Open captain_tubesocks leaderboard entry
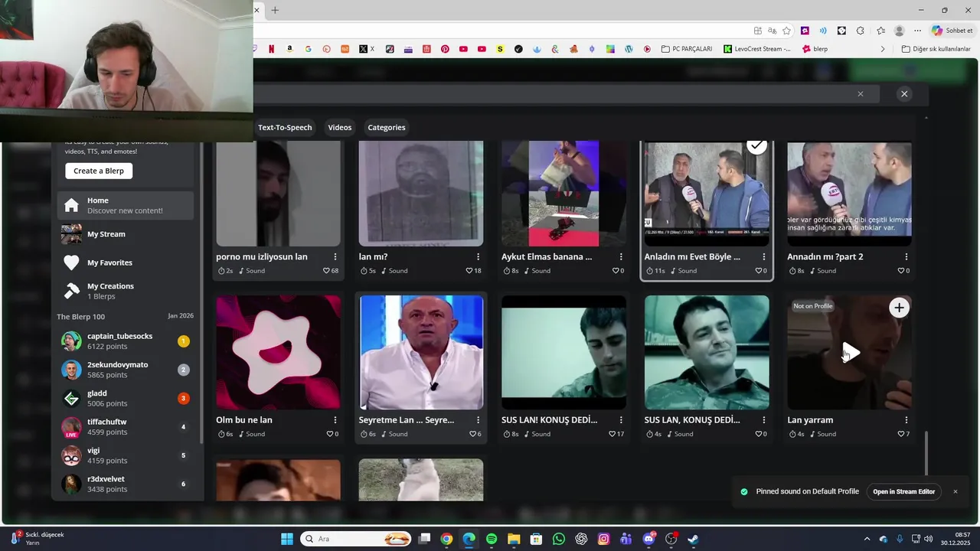This screenshot has width=980, height=551. click(x=125, y=341)
